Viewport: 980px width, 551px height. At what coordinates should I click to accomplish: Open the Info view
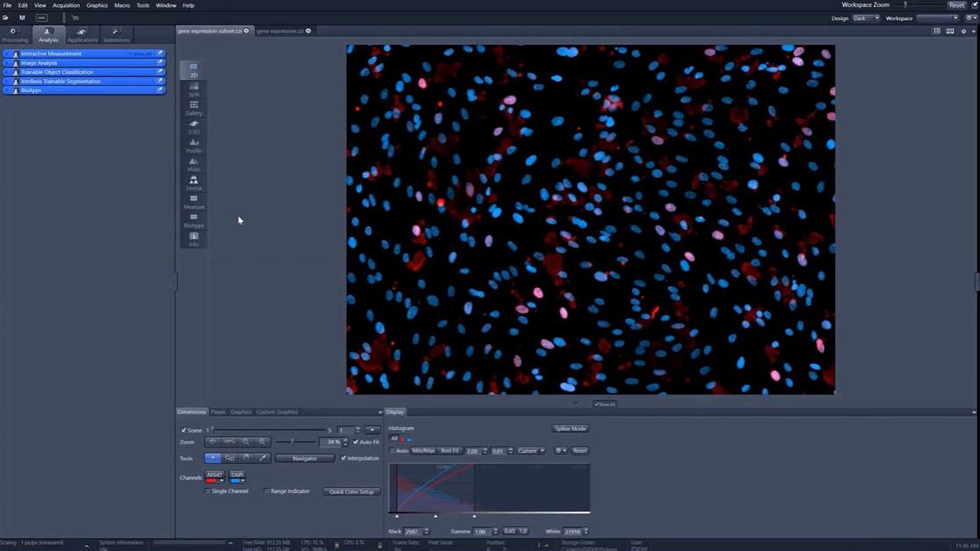click(x=194, y=239)
